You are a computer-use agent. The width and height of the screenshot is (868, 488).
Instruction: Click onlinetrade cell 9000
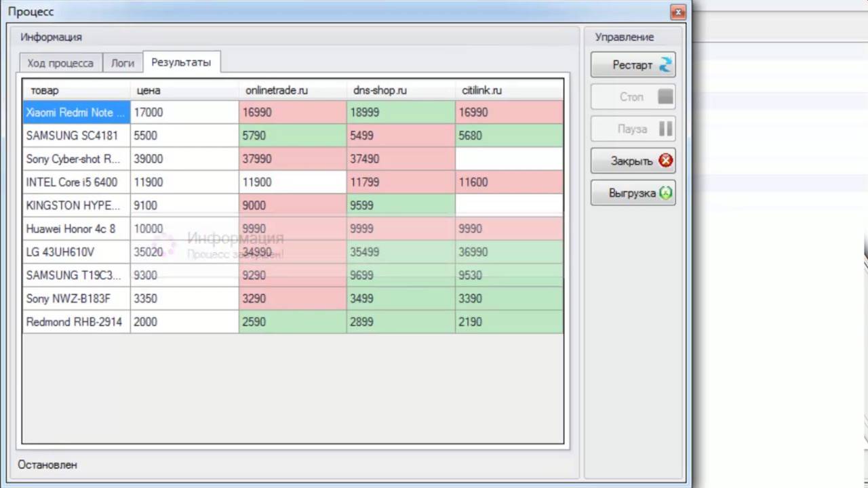(293, 205)
